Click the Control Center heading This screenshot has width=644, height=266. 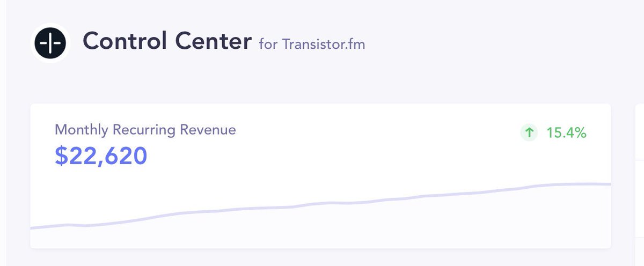click(166, 42)
